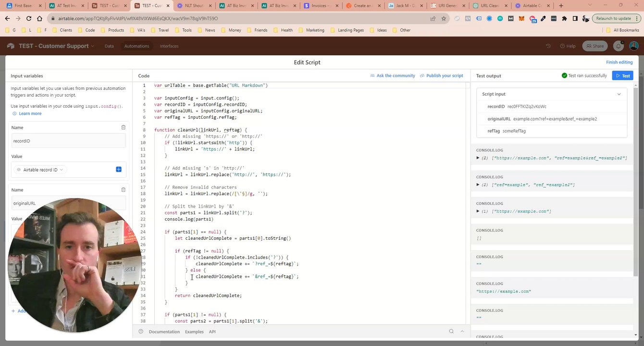644x346 pixels.
Task: Switch to the Data tab
Action: coord(109,46)
